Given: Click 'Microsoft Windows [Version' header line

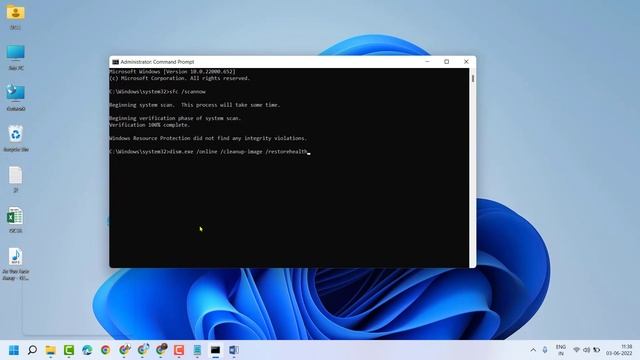Looking at the screenshot, I should (172, 72).
